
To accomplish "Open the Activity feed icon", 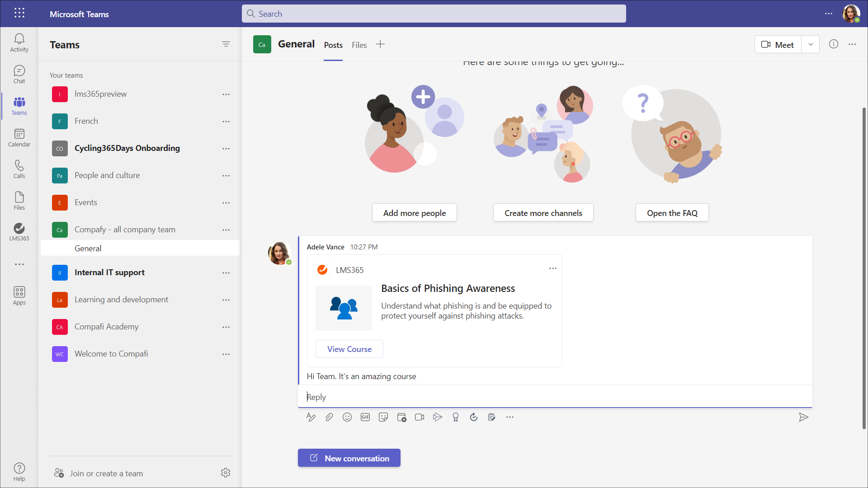I will point(19,42).
